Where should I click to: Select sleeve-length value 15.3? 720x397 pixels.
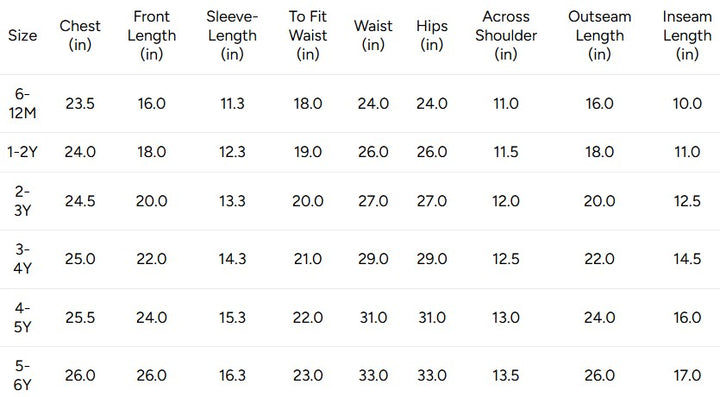point(232,318)
